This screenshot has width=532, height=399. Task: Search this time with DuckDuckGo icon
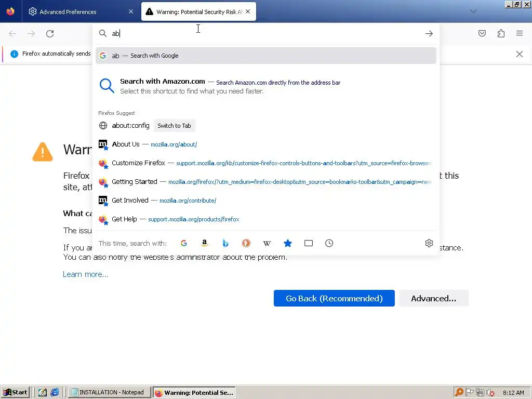[246, 243]
